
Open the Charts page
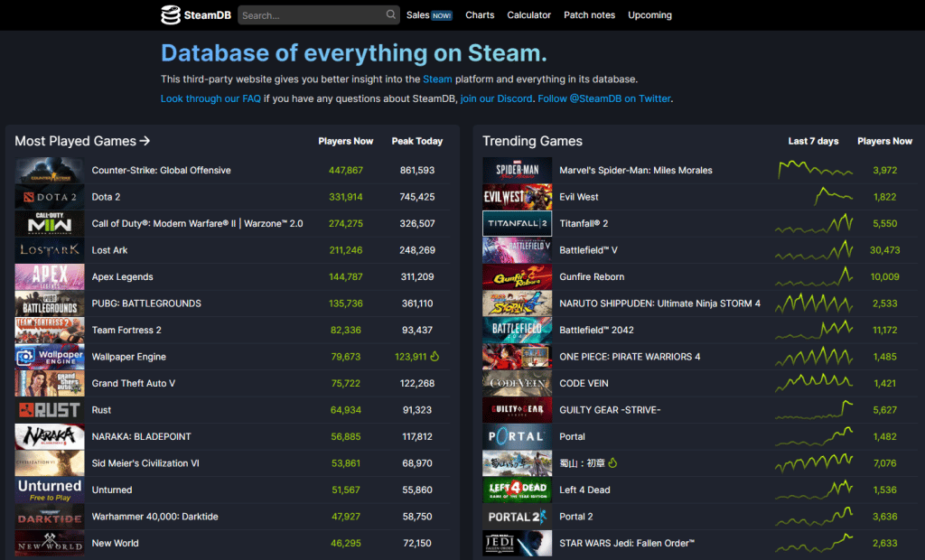coord(480,14)
